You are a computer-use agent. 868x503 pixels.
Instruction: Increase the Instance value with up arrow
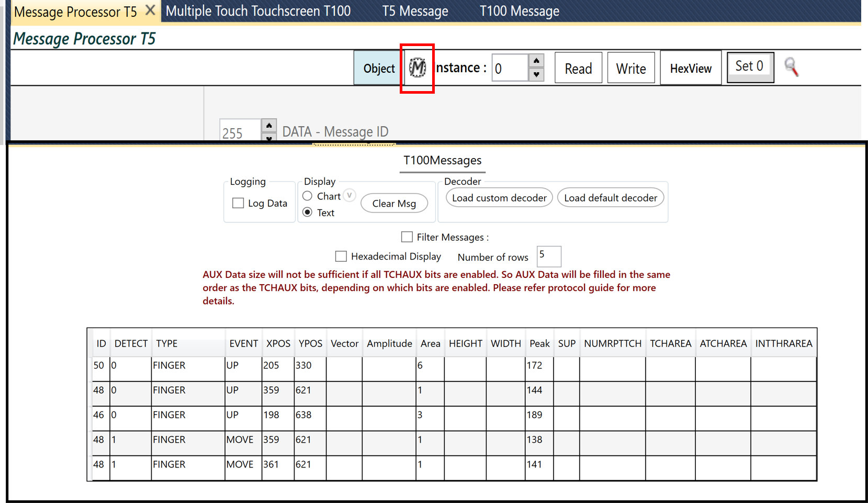(536, 61)
